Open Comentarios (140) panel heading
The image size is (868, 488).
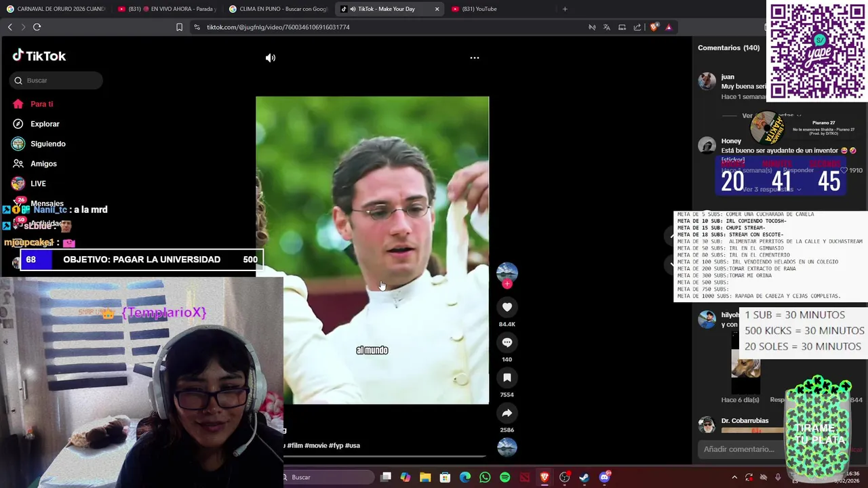pos(728,48)
